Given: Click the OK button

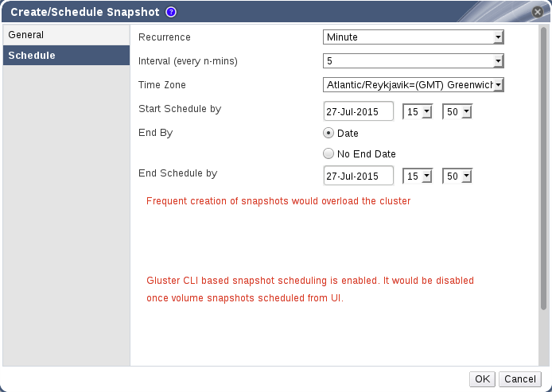Looking at the screenshot, I should click(482, 379).
